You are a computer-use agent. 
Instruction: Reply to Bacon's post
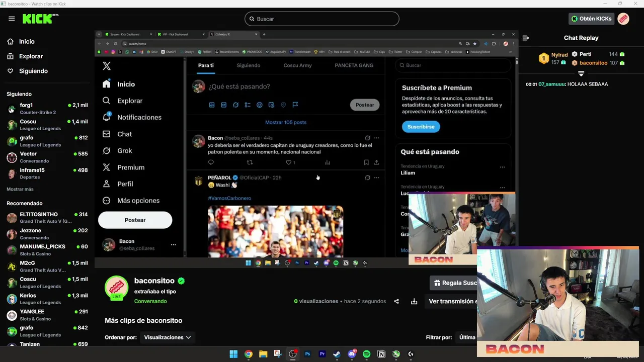click(x=211, y=162)
